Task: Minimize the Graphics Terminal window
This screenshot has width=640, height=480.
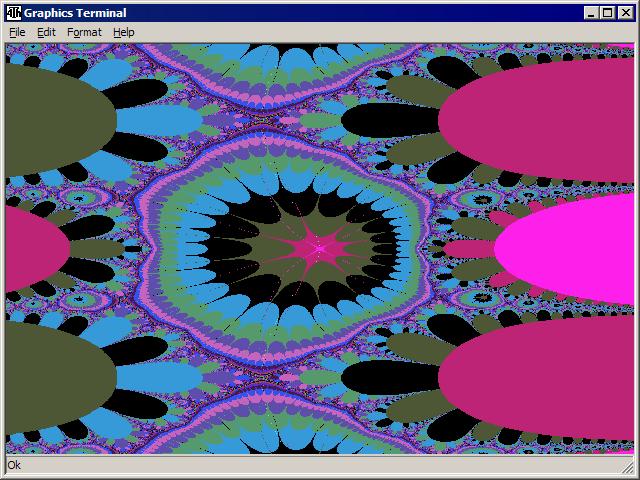Action: pyautogui.click(x=592, y=13)
